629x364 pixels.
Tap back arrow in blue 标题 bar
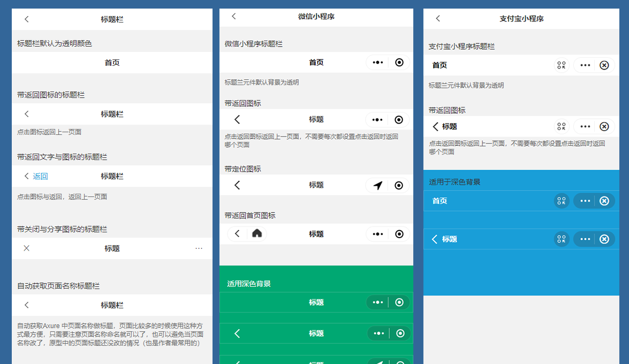coord(435,239)
